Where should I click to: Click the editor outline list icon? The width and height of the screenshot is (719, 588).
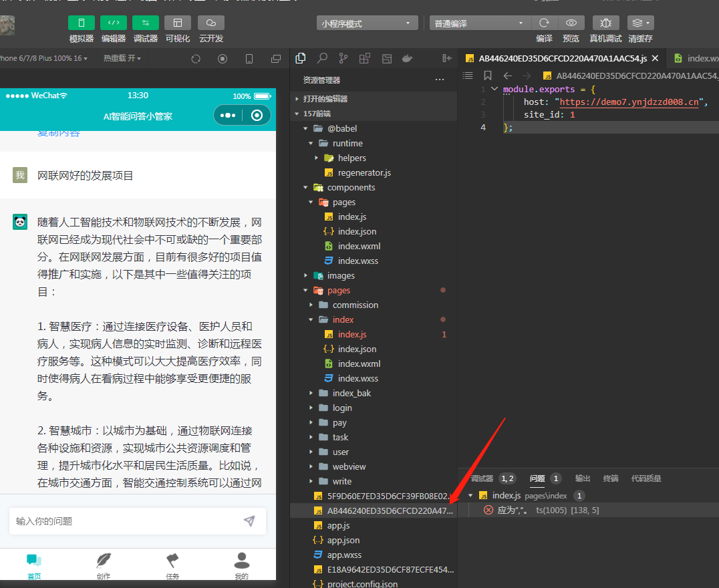tap(468, 76)
